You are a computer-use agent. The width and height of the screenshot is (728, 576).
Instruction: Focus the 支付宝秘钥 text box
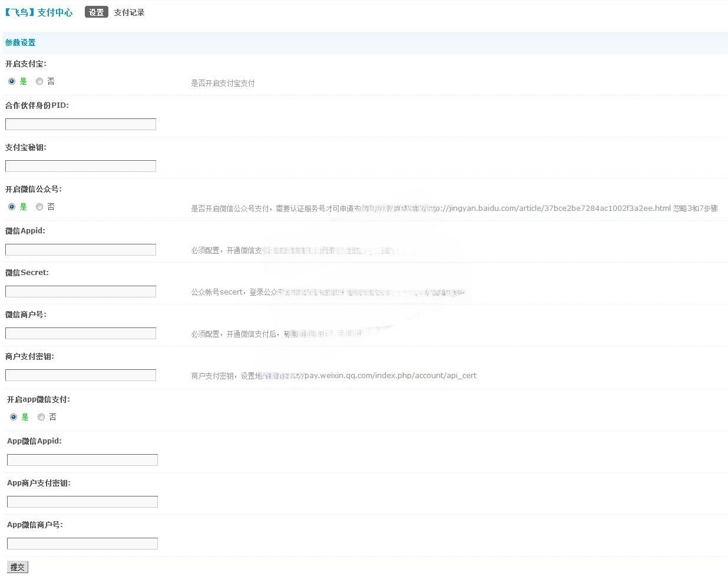81,166
